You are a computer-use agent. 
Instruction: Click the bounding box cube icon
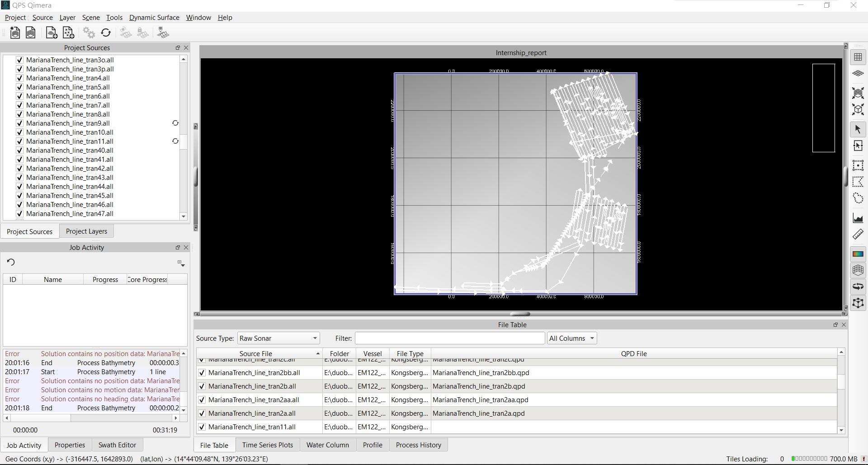[858, 303]
